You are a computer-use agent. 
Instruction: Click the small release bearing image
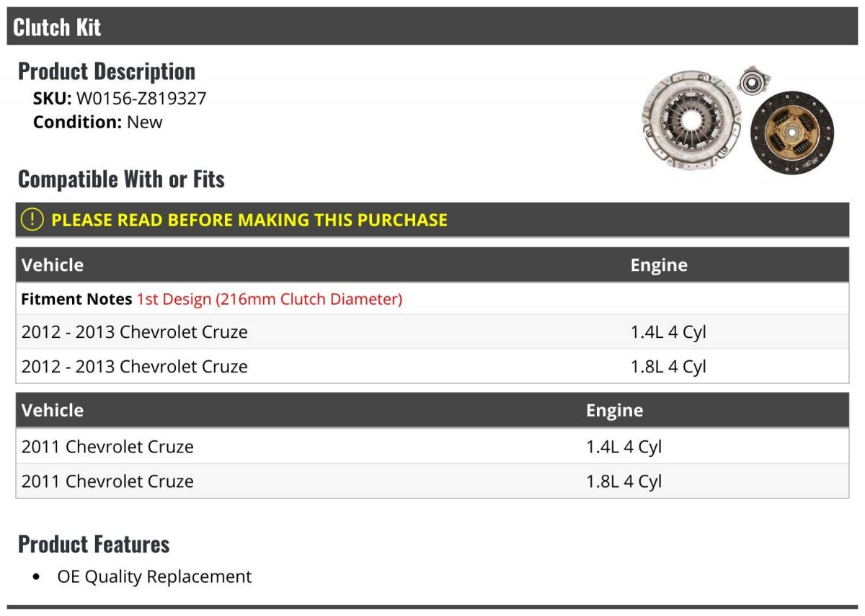click(x=753, y=81)
